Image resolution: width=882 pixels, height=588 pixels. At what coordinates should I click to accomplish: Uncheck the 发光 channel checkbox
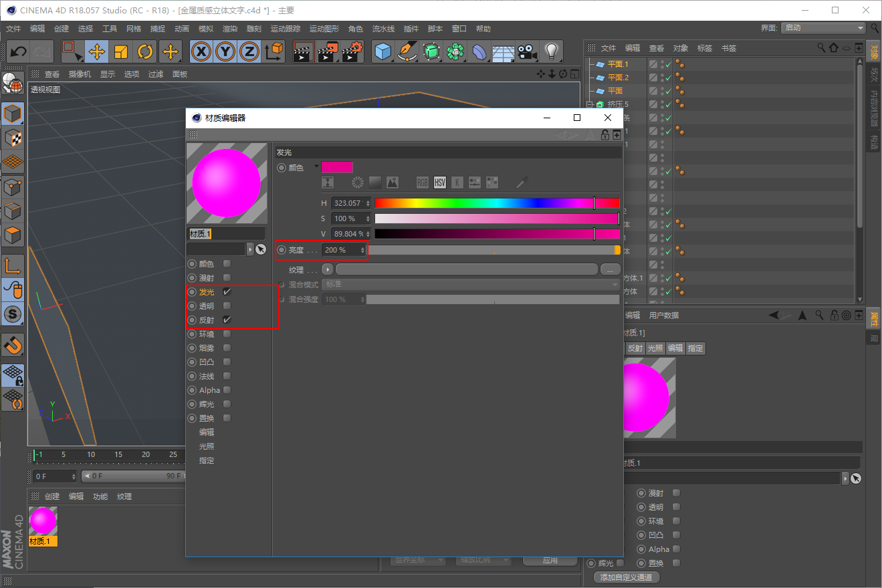tap(227, 292)
